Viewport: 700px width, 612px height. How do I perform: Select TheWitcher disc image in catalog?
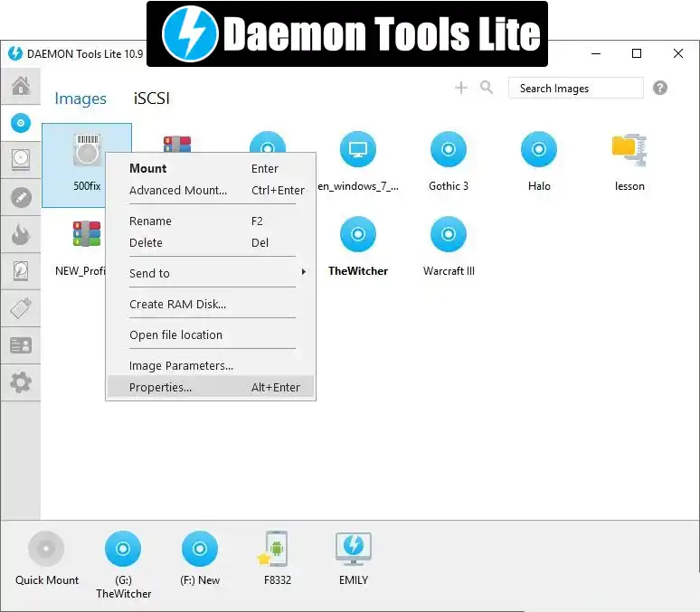(x=357, y=234)
